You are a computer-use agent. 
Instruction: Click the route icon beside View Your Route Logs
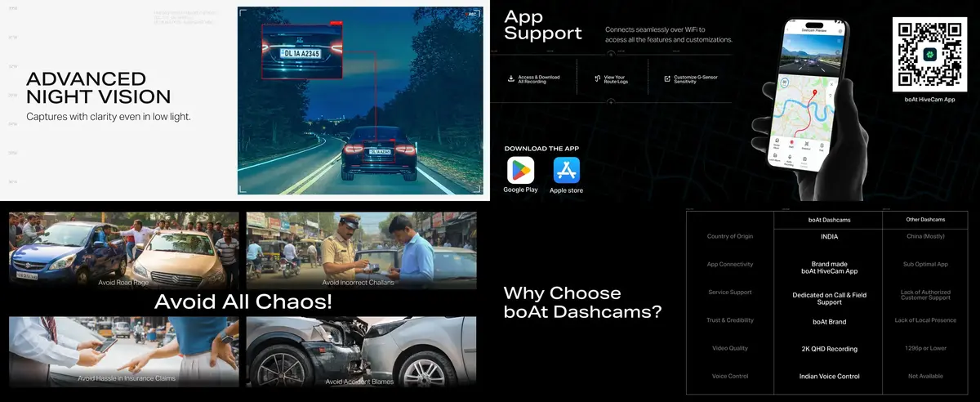pos(597,78)
